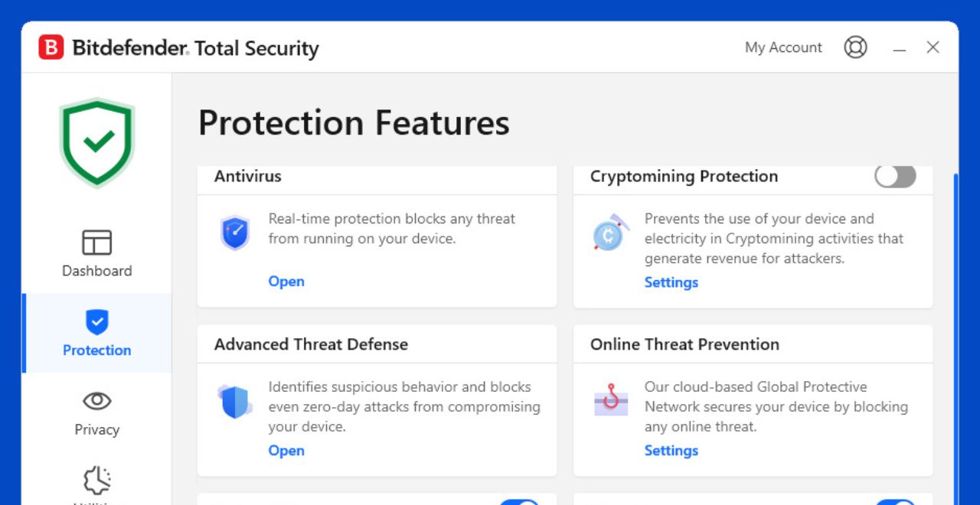Toggle the switch on the bottom-right card
This screenshot has height=505, width=980.
(x=896, y=503)
